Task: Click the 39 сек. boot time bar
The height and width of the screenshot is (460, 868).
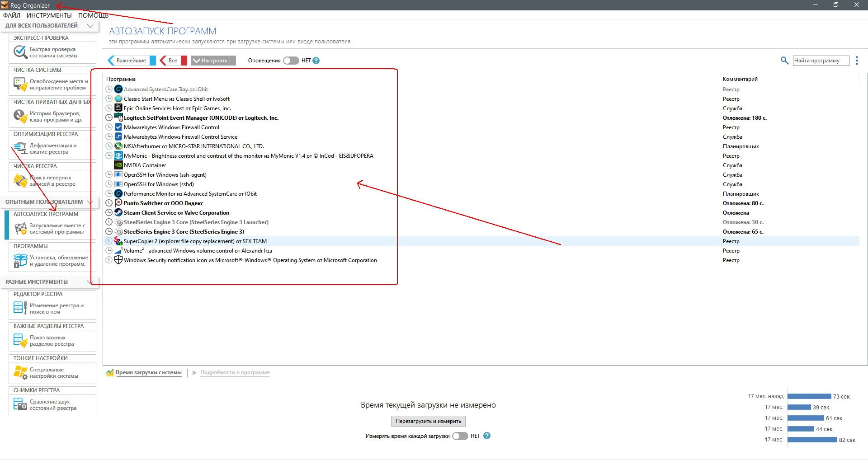Action: 799,407
